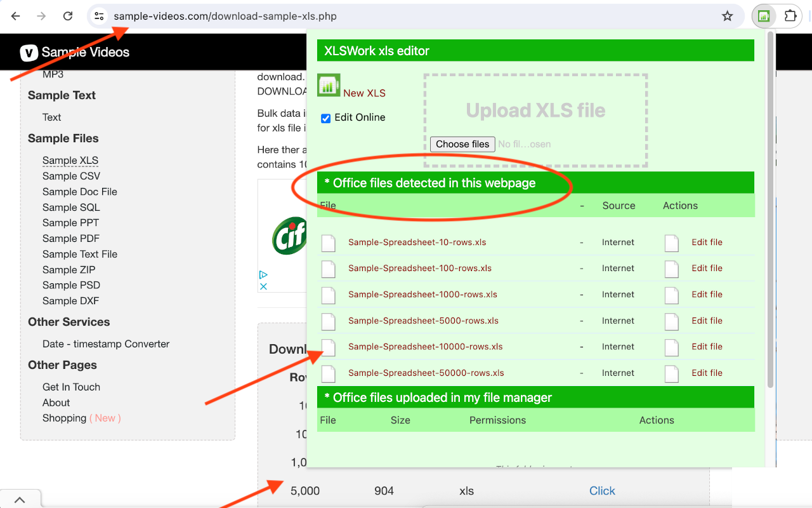Disable the Edit Online checkbox

tap(325, 117)
